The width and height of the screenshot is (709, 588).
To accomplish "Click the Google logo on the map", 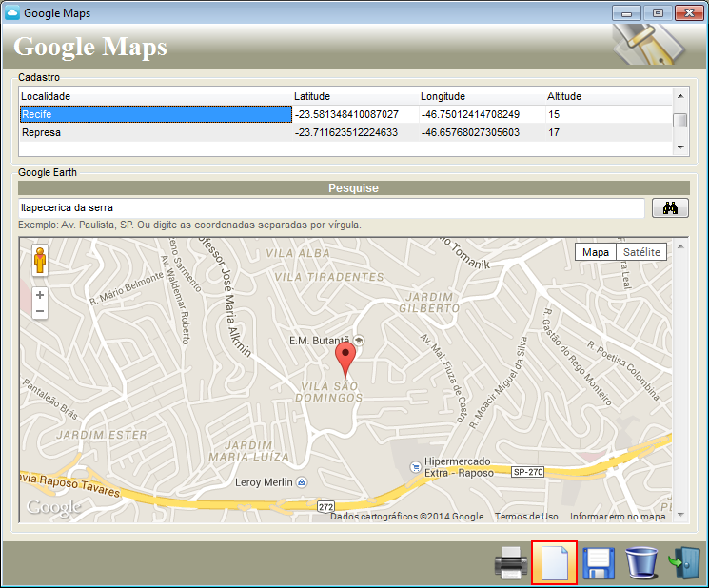I will 54,507.
